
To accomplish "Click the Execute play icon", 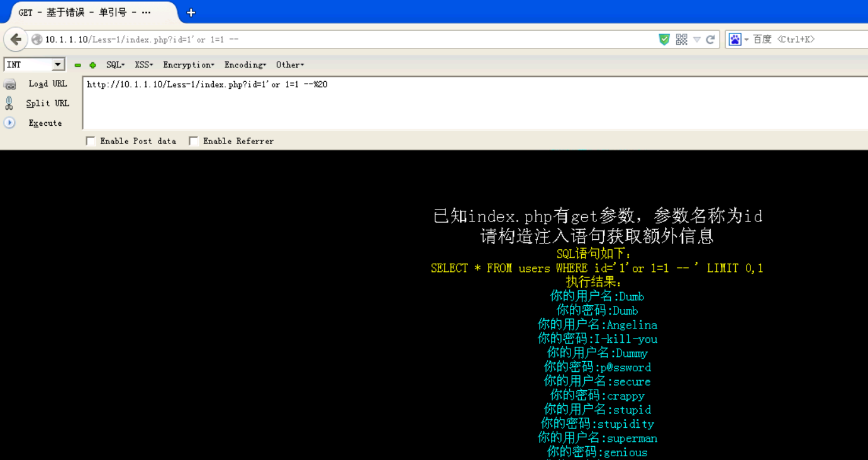I will 9,123.
